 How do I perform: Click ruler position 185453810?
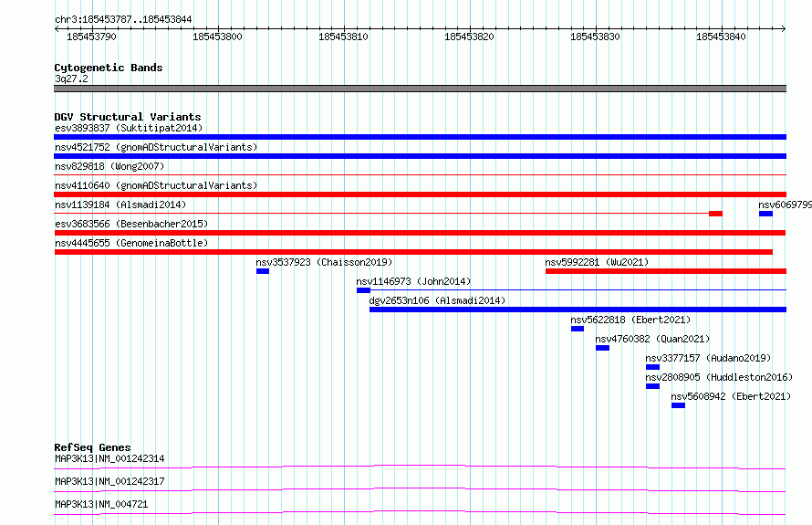pyautogui.click(x=343, y=37)
